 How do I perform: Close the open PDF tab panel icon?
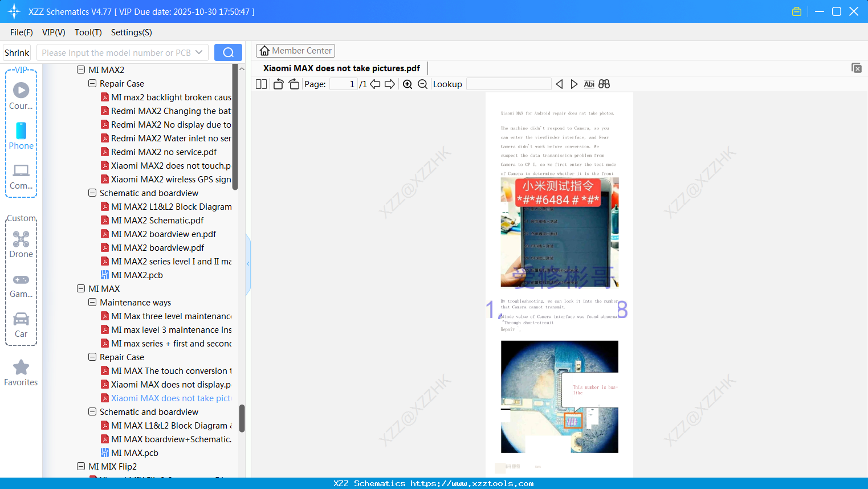pyautogui.click(x=857, y=68)
